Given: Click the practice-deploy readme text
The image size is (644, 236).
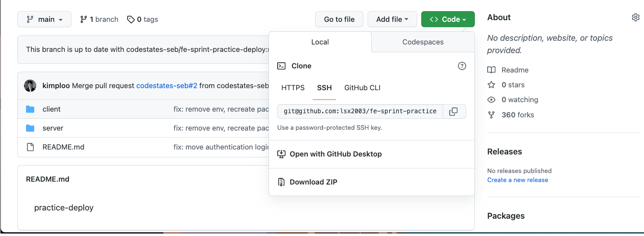Looking at the screenshot, I should coord(64,208).
